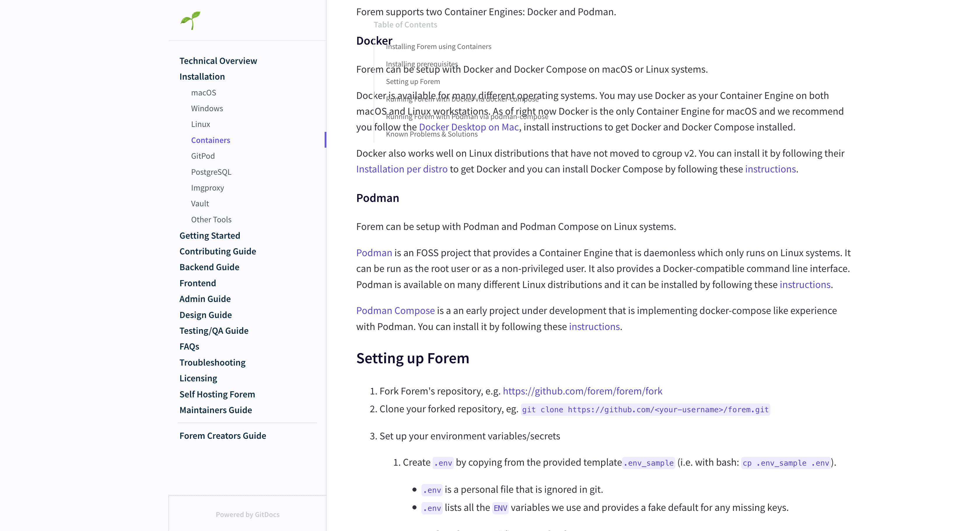This screenshot has height=531, width=980.
Task: Click the Podman Compose link
Action: coord(395,310)
